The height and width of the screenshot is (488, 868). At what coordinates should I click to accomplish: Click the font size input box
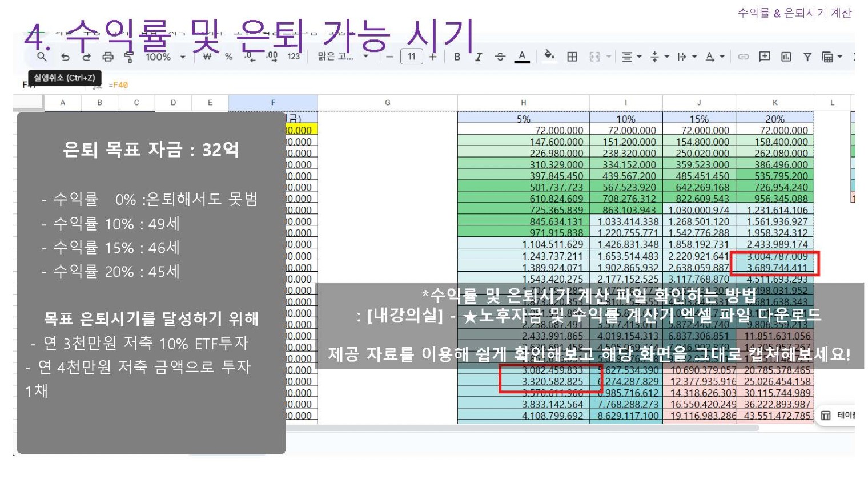point(411,57)
